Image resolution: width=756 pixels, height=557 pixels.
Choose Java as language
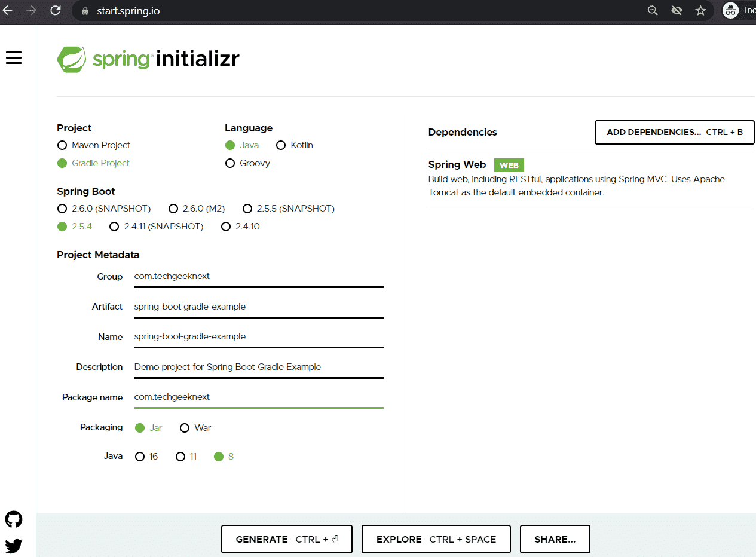[x=242, y=145]
